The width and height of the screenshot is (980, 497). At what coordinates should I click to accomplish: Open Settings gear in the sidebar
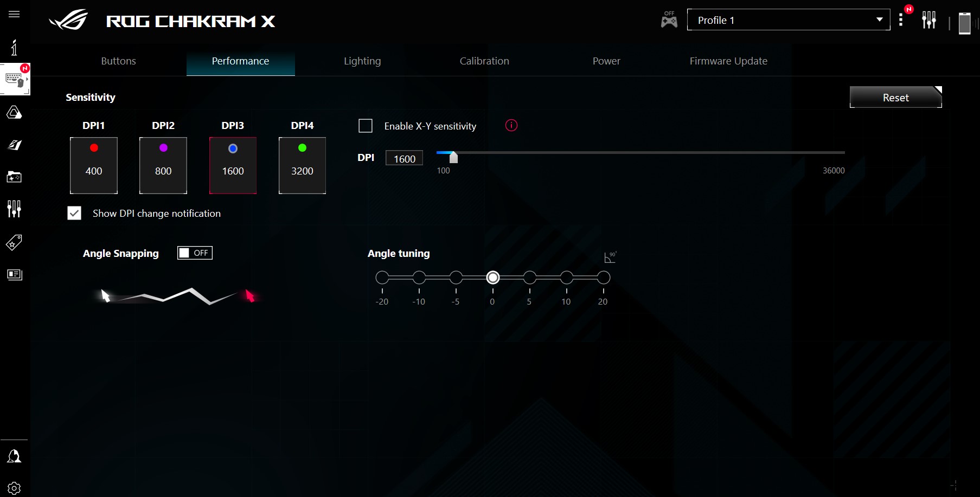pyautogui.click(x=14, y=488)
